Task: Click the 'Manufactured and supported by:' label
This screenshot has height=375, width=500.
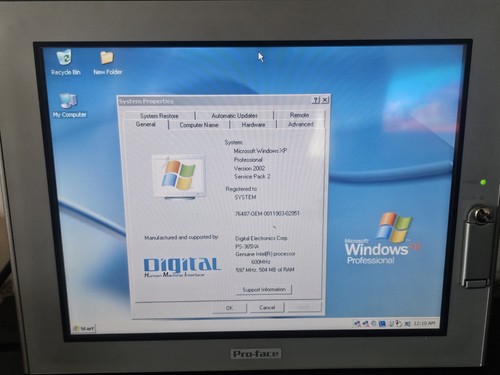Action: [182, 237]
